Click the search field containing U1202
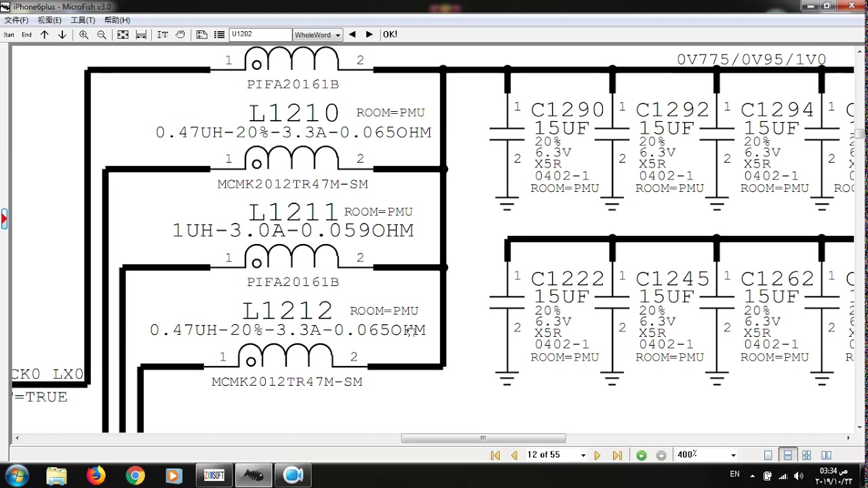 260,35
